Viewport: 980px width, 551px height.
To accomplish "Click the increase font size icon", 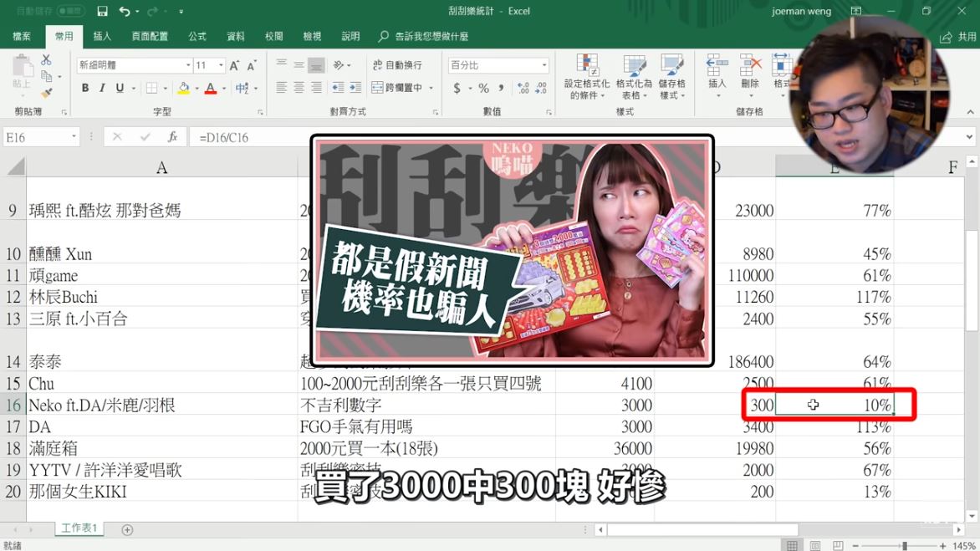I will tap(234, 65).
